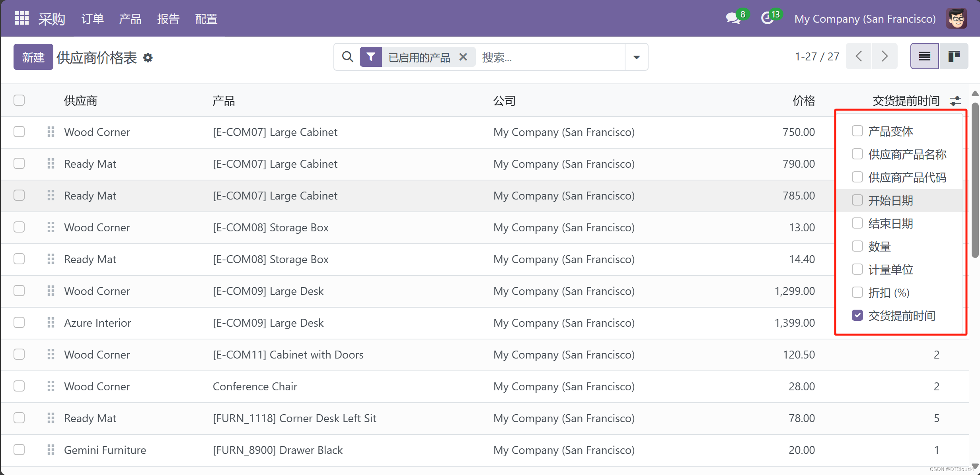This screenshot has width=980, height=475.
Task: Switch to list view icon
Action: 924,56
